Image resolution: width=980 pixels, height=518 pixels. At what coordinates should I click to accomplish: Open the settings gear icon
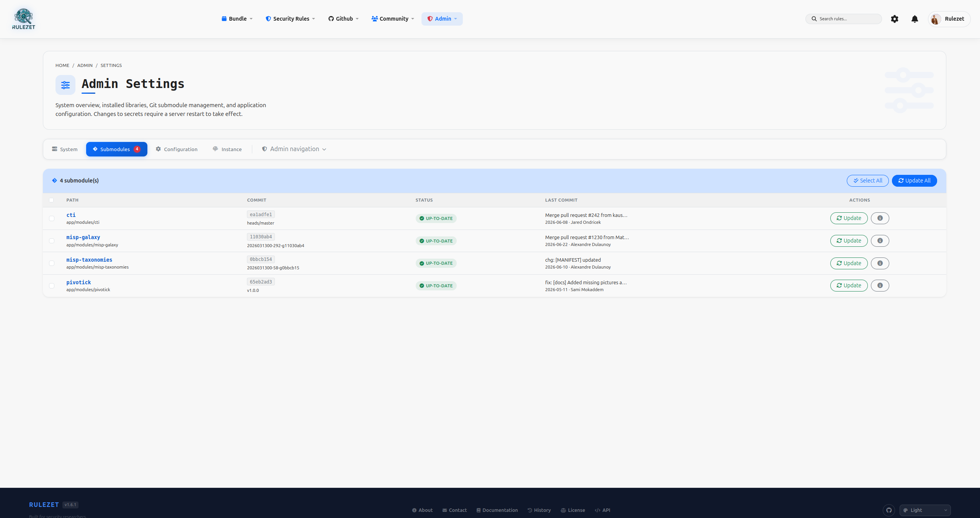coord(894,19)
